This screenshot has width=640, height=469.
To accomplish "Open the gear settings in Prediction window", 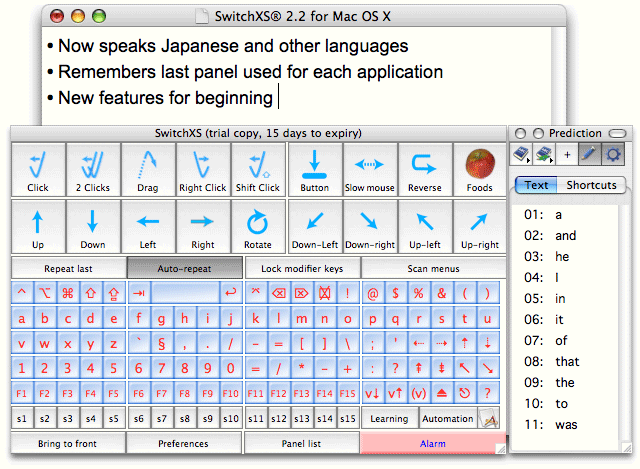I will [x=613, y=154].
